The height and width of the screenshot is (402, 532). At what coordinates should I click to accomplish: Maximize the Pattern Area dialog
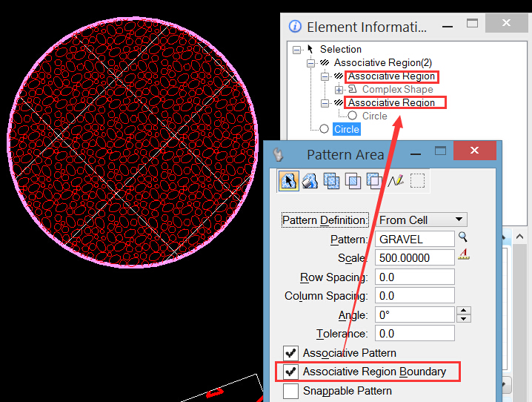pos(440,150)
